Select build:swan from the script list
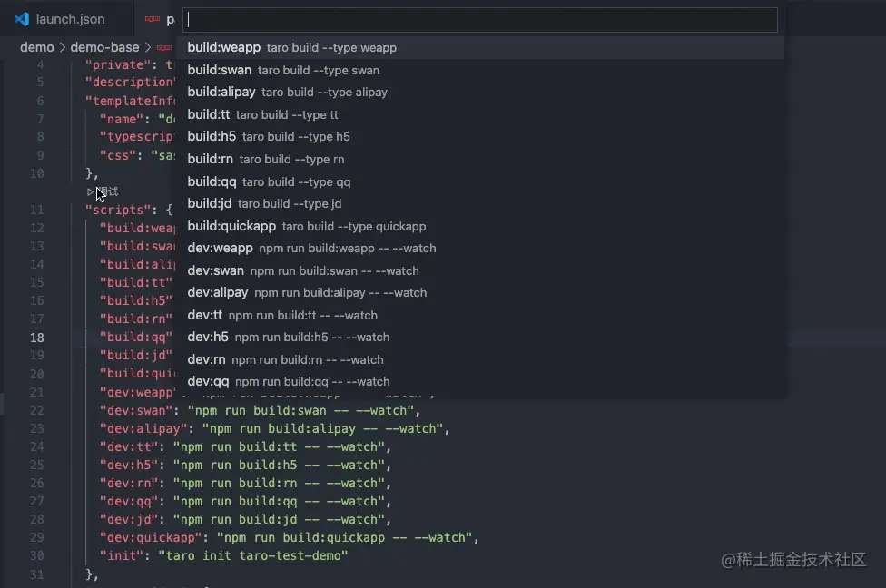 tap(481, 70)
